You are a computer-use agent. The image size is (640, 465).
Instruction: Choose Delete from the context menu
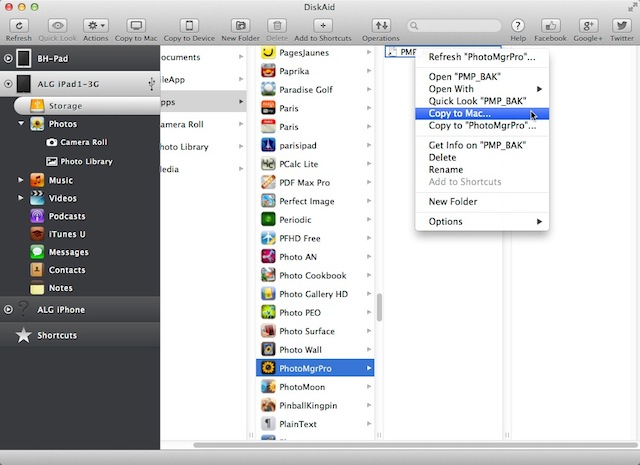pyautogui.click(x=482, y=157)
